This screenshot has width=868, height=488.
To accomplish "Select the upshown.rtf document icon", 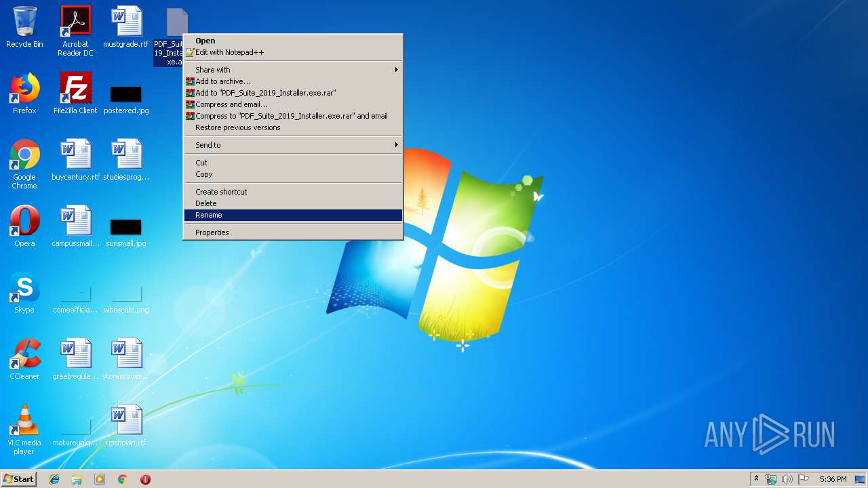I will [x=126, y=426].
